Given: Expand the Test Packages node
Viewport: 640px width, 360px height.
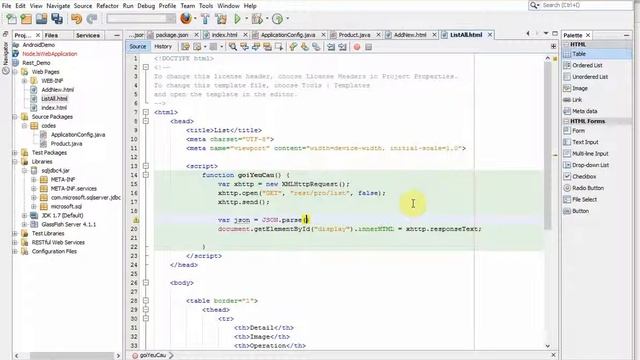Looking at the screenshot, I should pyautogui.click(x=15, y=153).
